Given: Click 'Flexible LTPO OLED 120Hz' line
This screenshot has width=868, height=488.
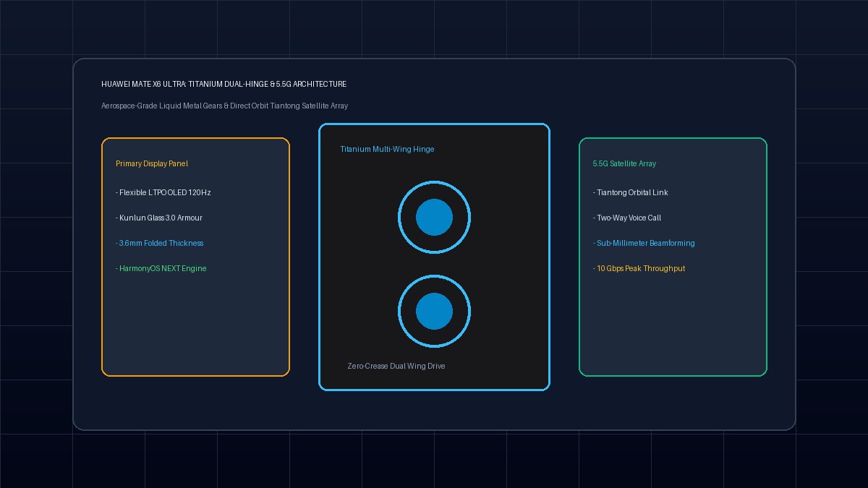Looking at the screenshot, I should (x=163, y=193).
